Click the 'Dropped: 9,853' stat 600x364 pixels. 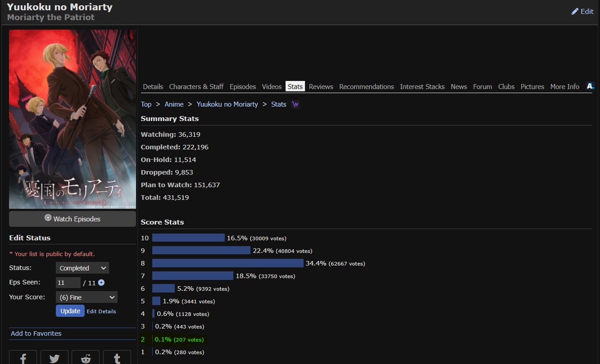click(167, 172)
